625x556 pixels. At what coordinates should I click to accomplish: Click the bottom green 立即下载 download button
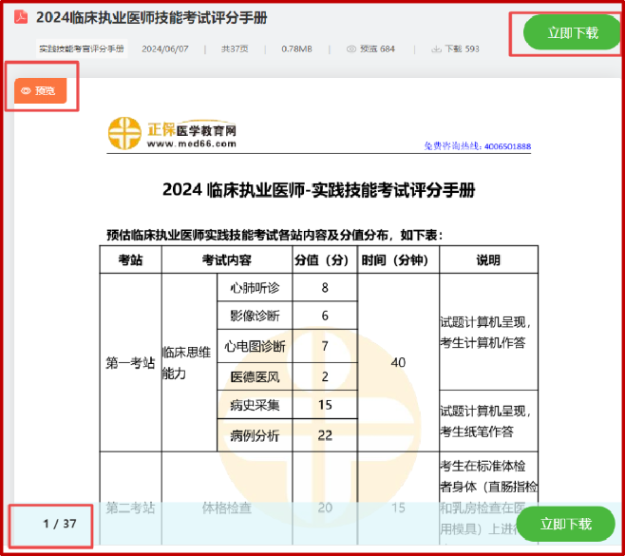pos(567,524)
